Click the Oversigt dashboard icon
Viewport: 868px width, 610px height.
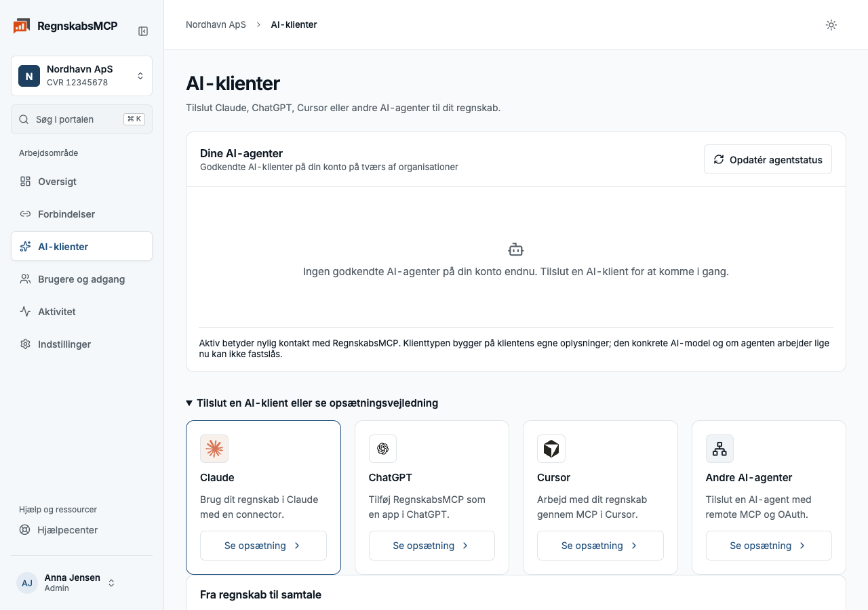(25, 182)
